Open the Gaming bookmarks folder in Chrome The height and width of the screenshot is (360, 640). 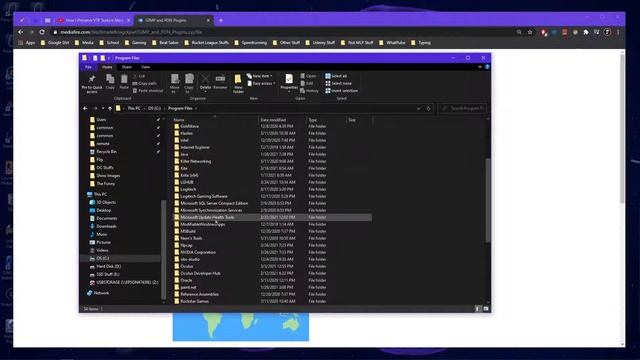(136, 42)
